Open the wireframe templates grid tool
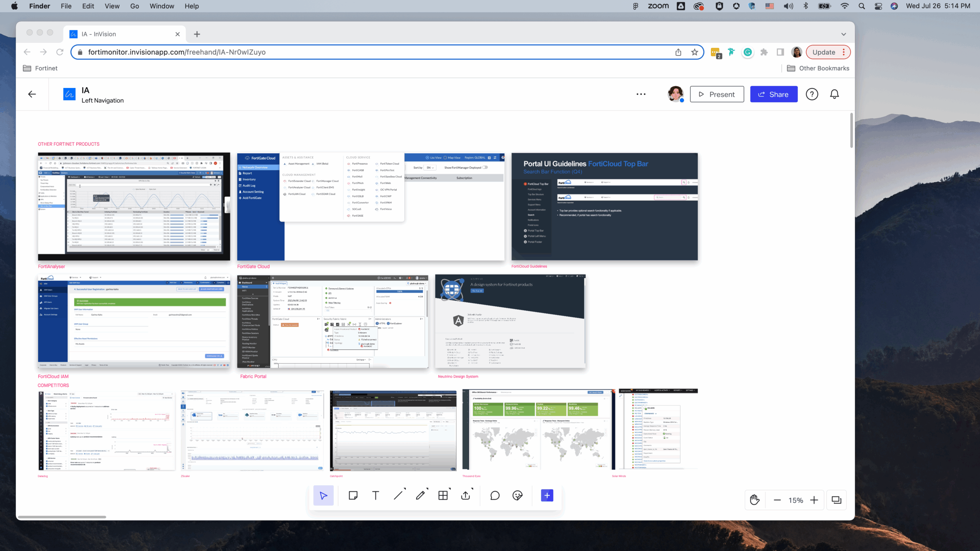Screen dimensions: 980x551 443,496
